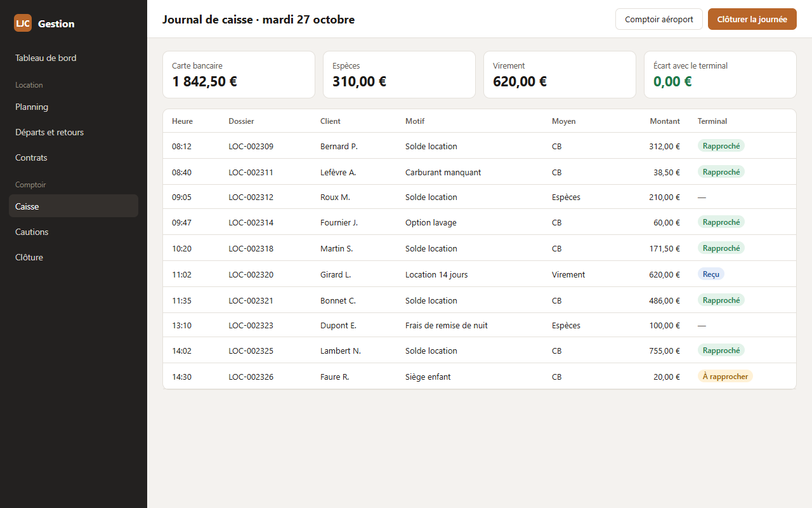Click the Heure column header
The width and height of the screenshot is (812, 508).
point(182,121)
